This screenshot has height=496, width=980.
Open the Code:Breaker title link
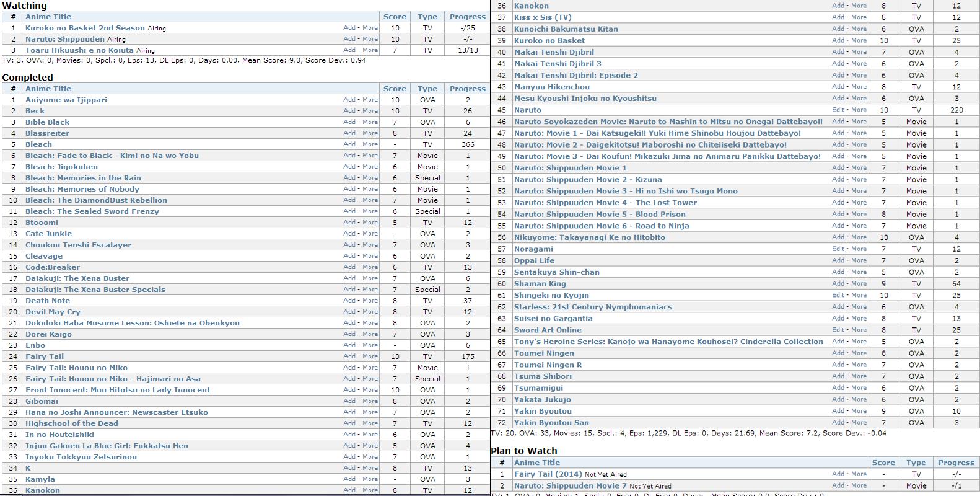coord(53,267)
